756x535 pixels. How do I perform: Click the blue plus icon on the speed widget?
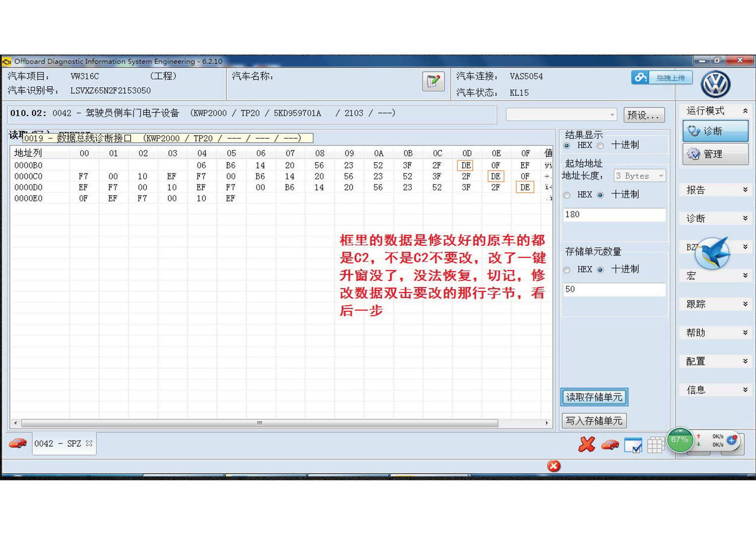pos(732,440)
